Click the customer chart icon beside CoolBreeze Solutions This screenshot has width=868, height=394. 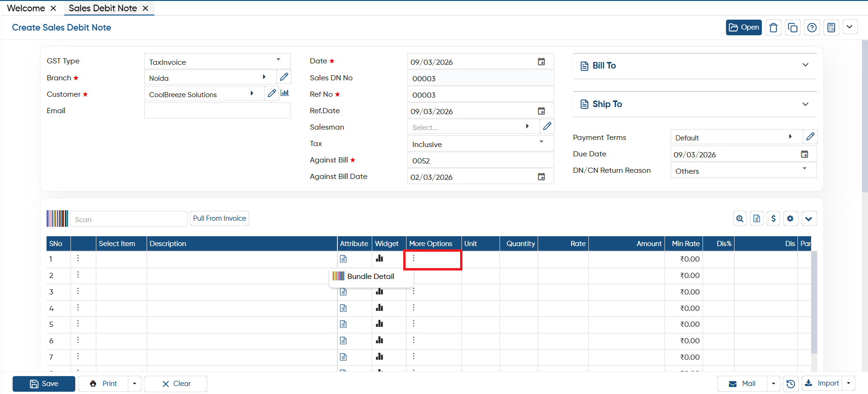coord(285,93)
